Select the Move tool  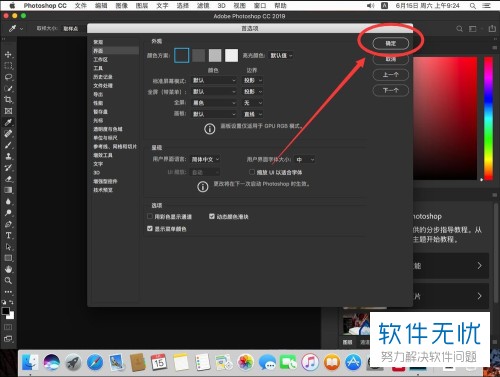tap(9, 54)
